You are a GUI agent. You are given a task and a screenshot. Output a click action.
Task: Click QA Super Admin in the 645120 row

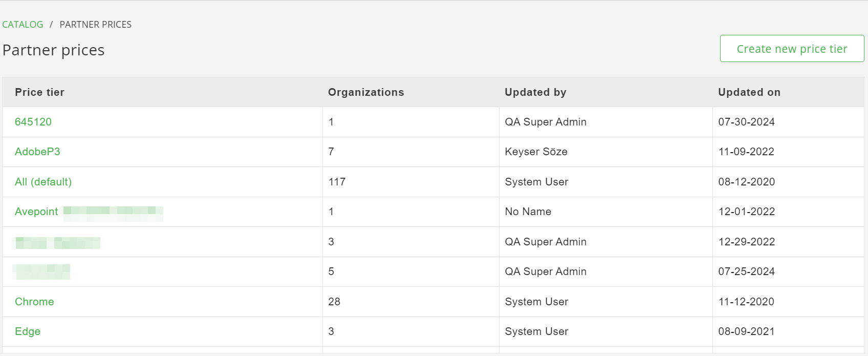pos(546,122)
